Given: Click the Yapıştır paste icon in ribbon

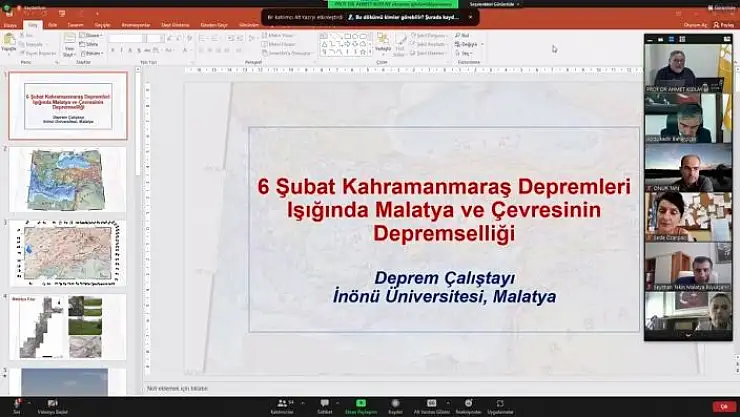Looking at the screenshot, I should [x=9, y=41].
